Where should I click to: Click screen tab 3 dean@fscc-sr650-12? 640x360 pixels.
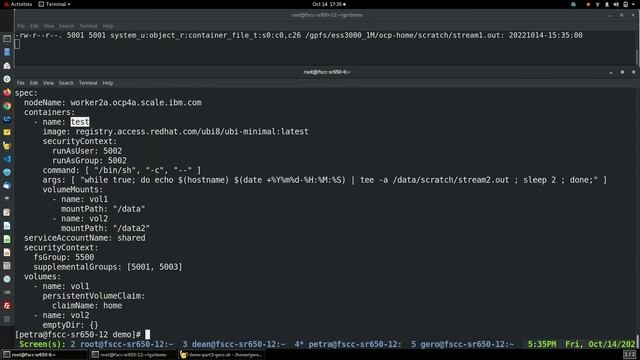(x=234, y=344)
